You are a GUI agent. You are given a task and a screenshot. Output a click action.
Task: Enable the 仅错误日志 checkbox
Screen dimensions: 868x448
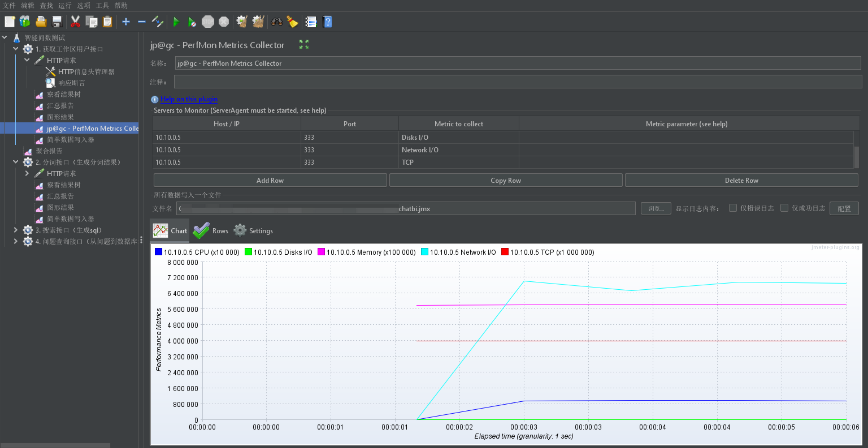733,208
